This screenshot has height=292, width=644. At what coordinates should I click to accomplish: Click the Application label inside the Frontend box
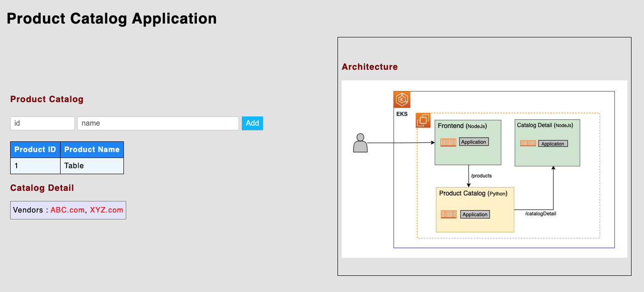[x=473, y=142]
